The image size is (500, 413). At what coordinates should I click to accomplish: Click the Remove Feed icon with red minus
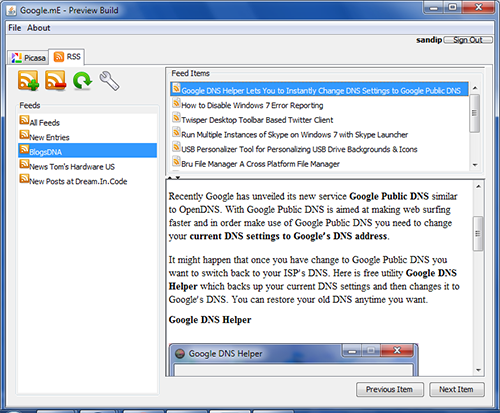[x=55, y=80]
